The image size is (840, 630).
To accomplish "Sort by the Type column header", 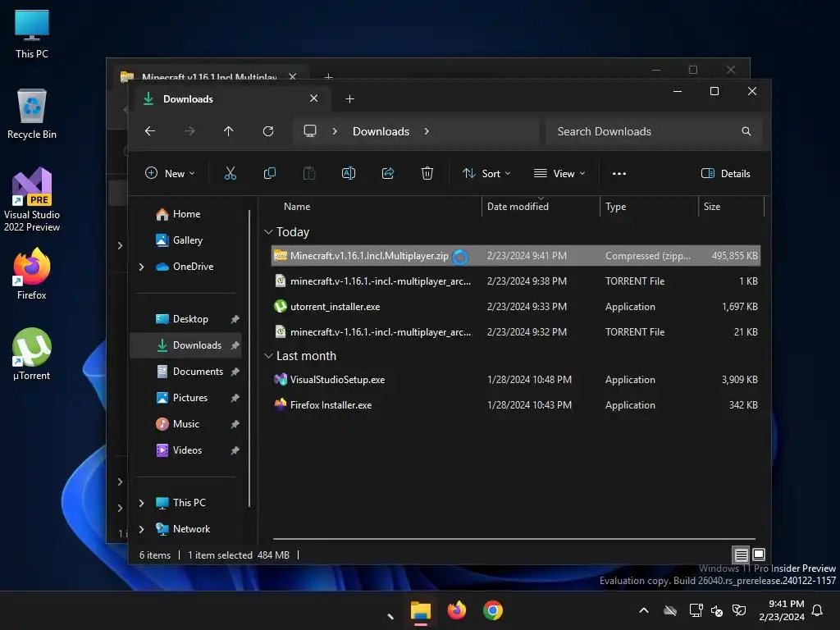I will (x=615, y=207).
